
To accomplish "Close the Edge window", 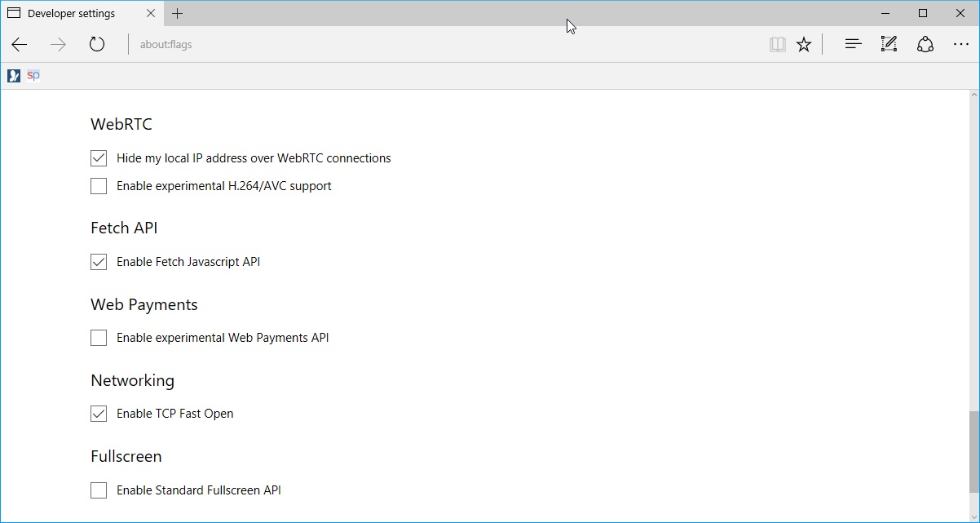I will point(960,13).
